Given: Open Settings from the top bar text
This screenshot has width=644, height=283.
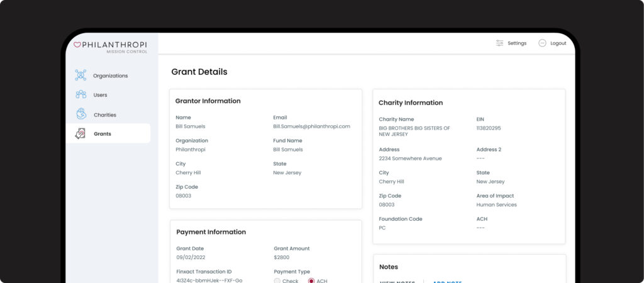Looking at the screenshot, I should click(x=517, y=43).
